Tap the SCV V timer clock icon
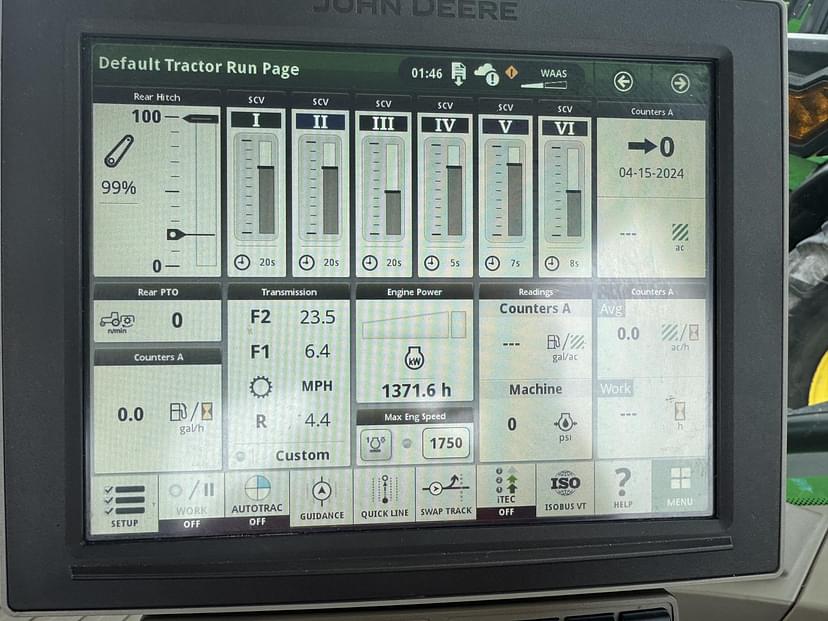Screen dimensions: 828x621 [x=492, y=263]
